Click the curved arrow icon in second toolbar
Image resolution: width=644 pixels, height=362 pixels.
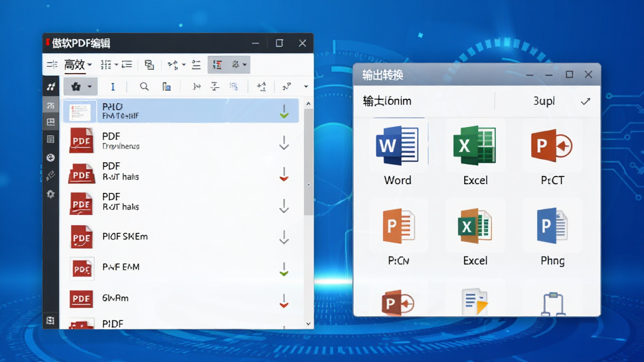(x=287, y=86)
